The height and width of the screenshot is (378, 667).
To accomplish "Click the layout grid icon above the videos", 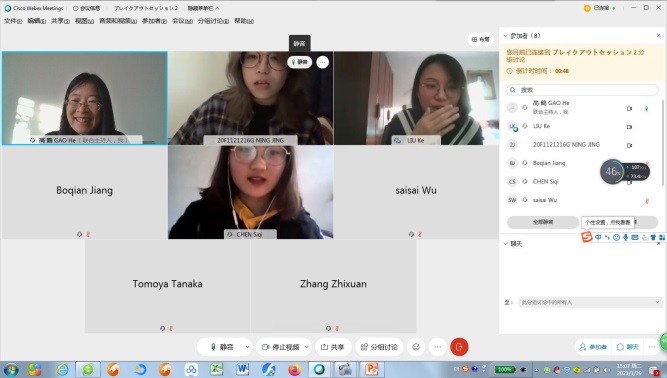I will click(x=481, y=39).
